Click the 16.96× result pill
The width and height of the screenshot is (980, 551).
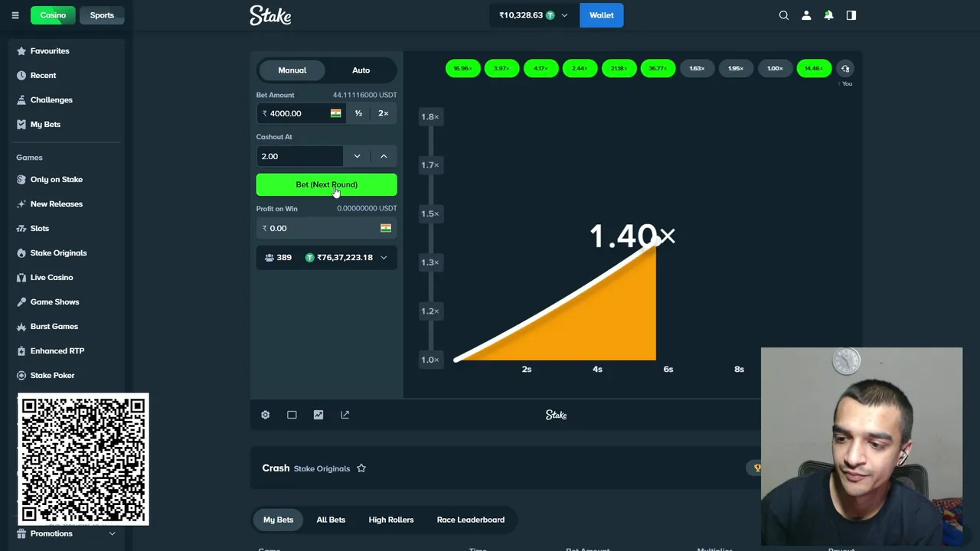[462, 69]
